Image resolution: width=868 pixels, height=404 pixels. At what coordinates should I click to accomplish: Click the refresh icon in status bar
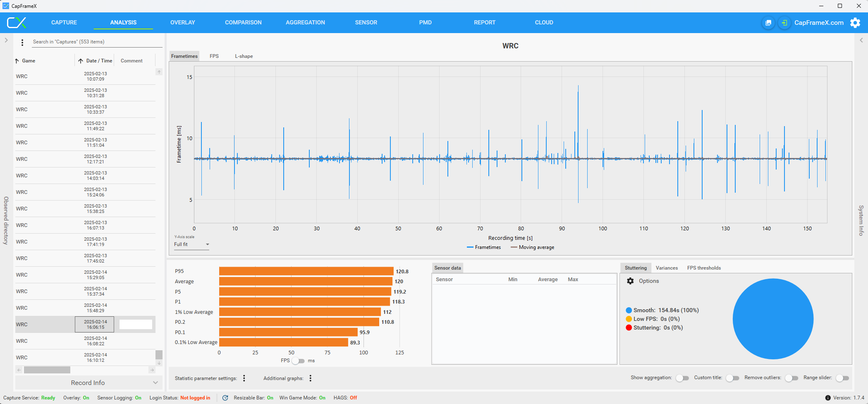coord(225,398)
